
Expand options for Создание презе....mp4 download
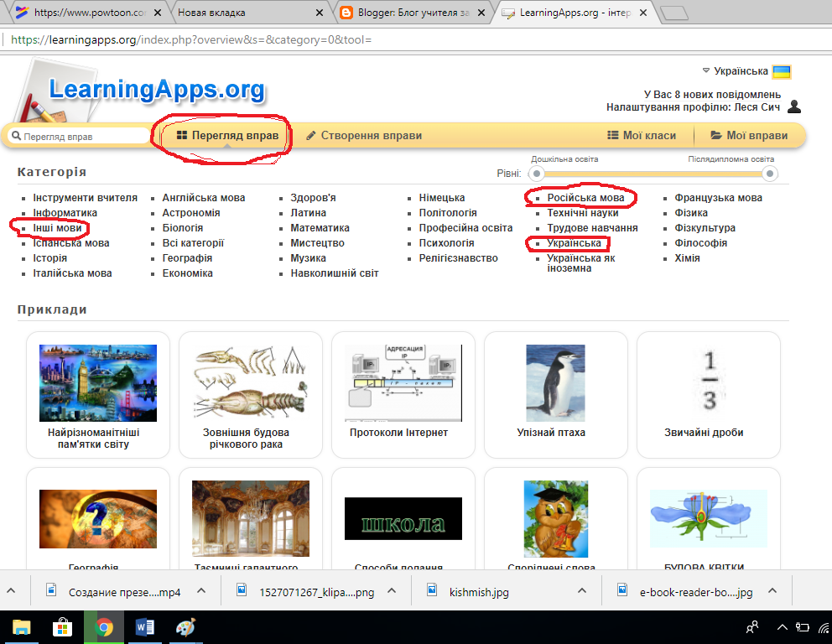coord(201,590)
